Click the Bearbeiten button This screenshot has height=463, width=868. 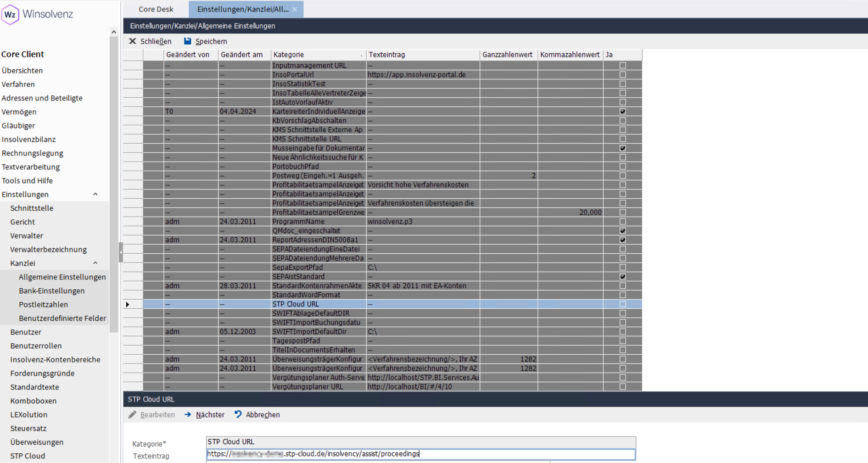[x=152, y=415]
